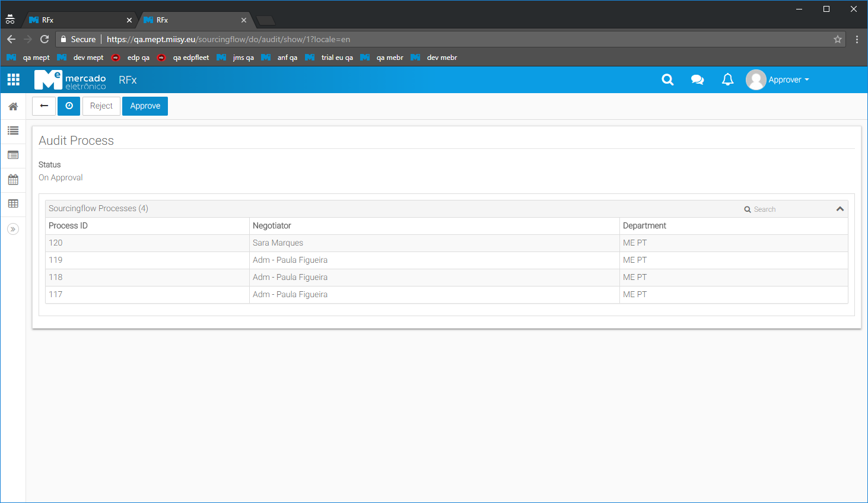Open the notifications bell icon
The image size is (868, 503).
click(727, 79)
